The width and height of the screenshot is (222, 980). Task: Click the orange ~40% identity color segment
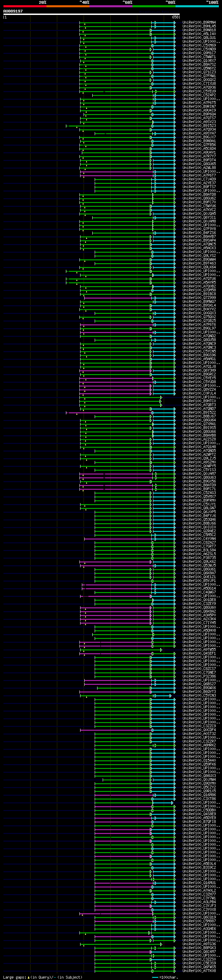coord(68,7)
